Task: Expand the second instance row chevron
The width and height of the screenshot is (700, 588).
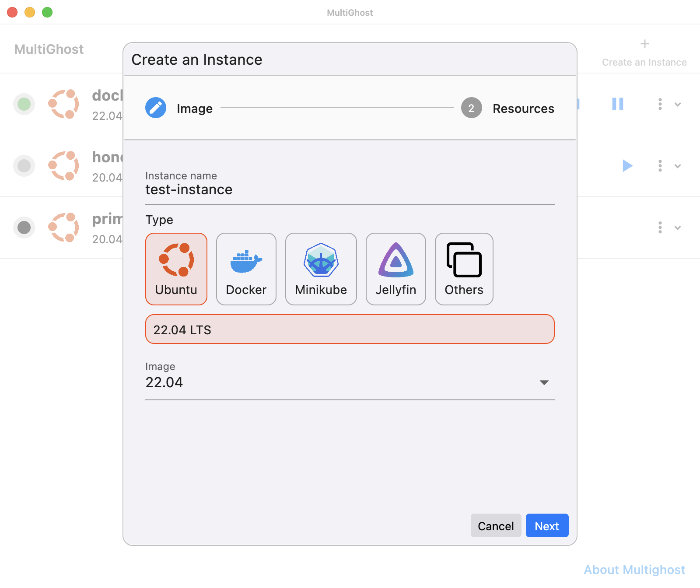Action: click(x=678, y=166)
